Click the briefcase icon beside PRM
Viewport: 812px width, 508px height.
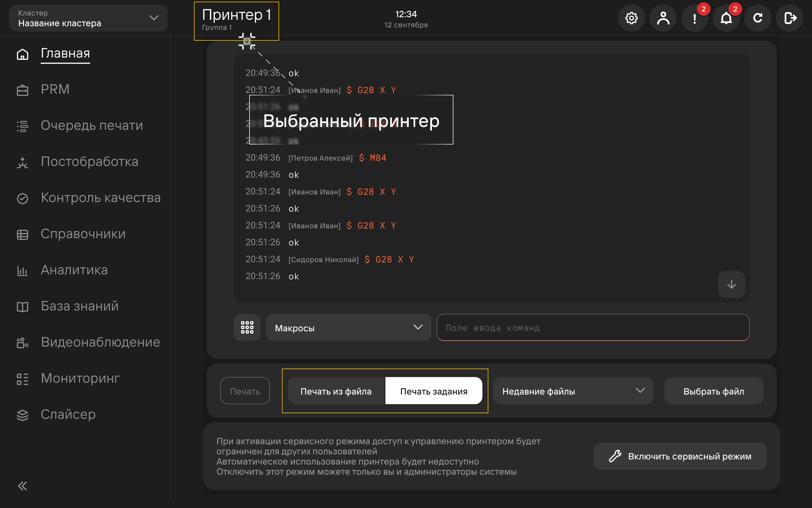click(x=23, y=90)
